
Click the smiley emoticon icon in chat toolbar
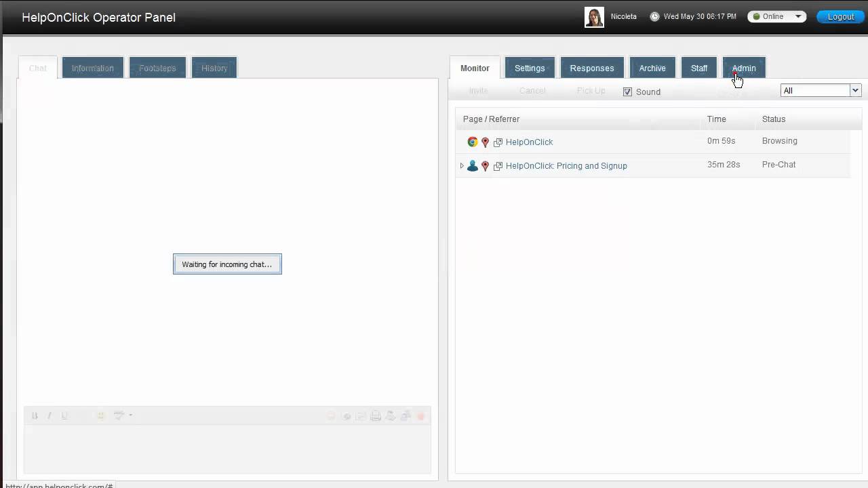(101, 415)
